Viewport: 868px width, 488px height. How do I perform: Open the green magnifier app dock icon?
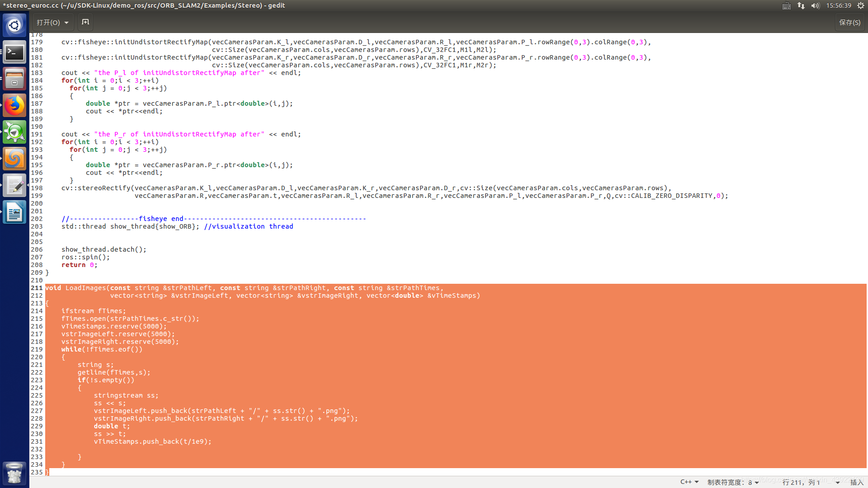pos(14,132)
